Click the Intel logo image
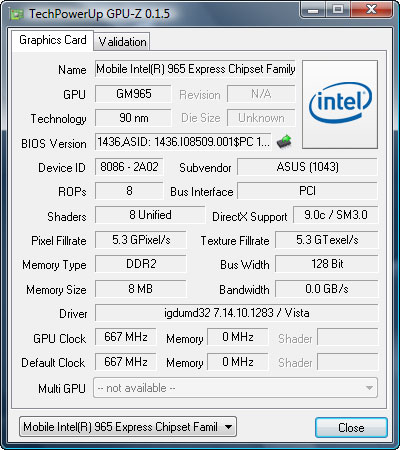This screenshot has width=400, height=450. click(340, 104)
